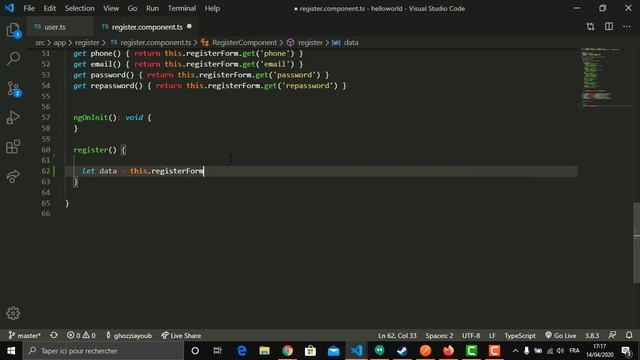Open the Selection menu
Viewport: 640px width, 360px height.
click(x=79, y=8)
